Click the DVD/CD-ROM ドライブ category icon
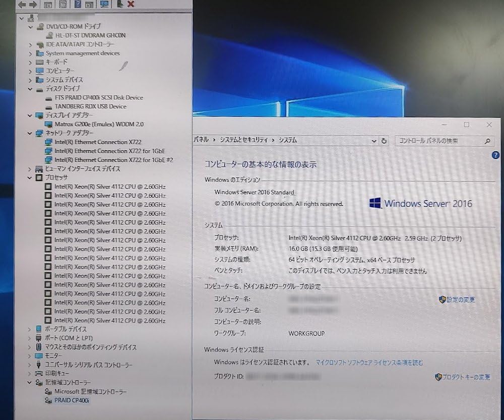This screenshot has height=420, width=504. (40, 26)
